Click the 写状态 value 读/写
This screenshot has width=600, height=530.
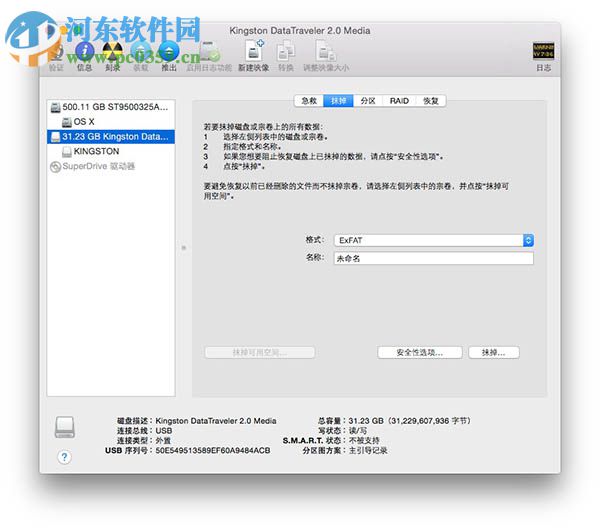(x=358, y=431)
